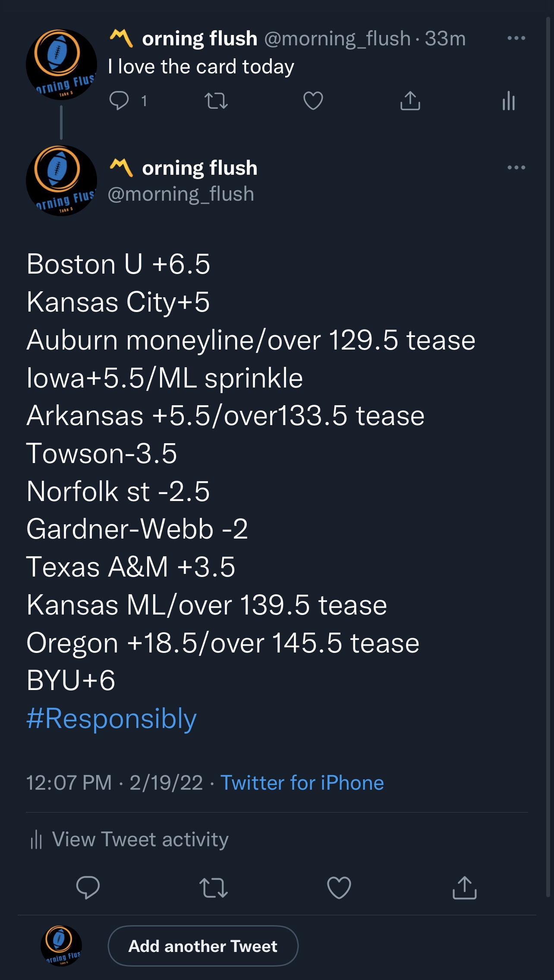Retweet the picks tweet
Screen dimensions: 554x980
coord(214,888)
